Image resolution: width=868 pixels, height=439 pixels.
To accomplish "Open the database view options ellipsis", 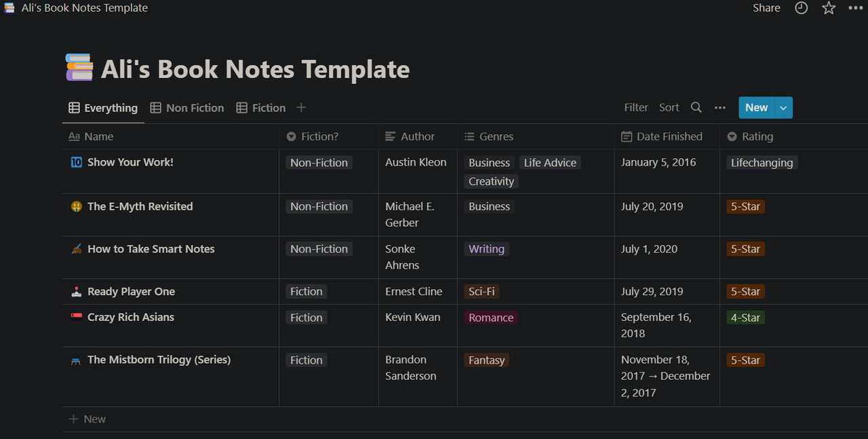I will point(720,107).
